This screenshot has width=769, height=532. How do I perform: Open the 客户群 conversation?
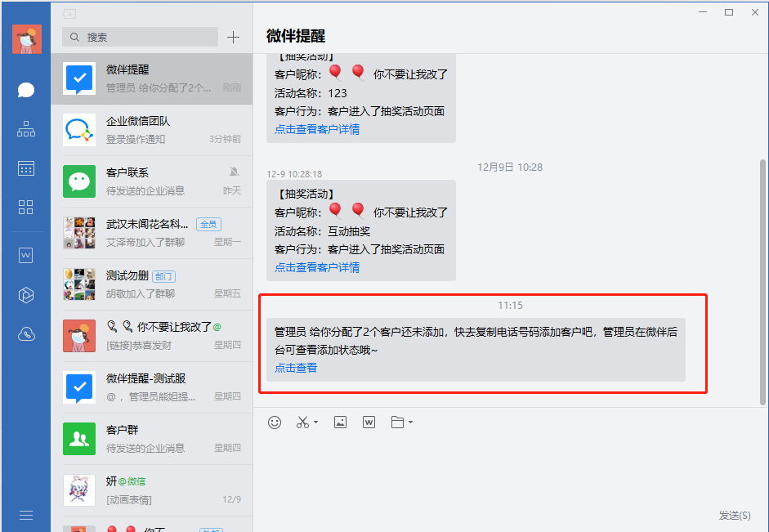click(152, 440)
